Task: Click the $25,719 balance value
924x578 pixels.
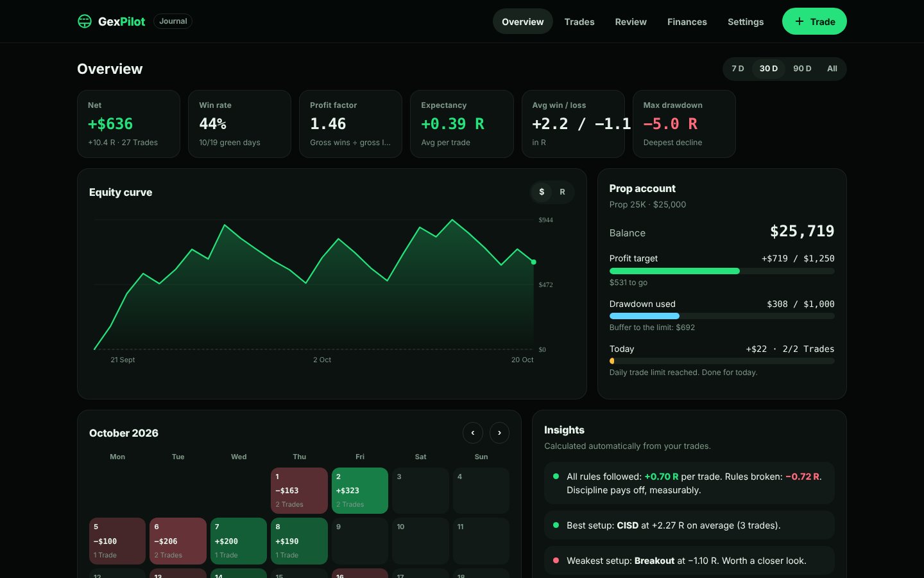Action: click(802, 231)
